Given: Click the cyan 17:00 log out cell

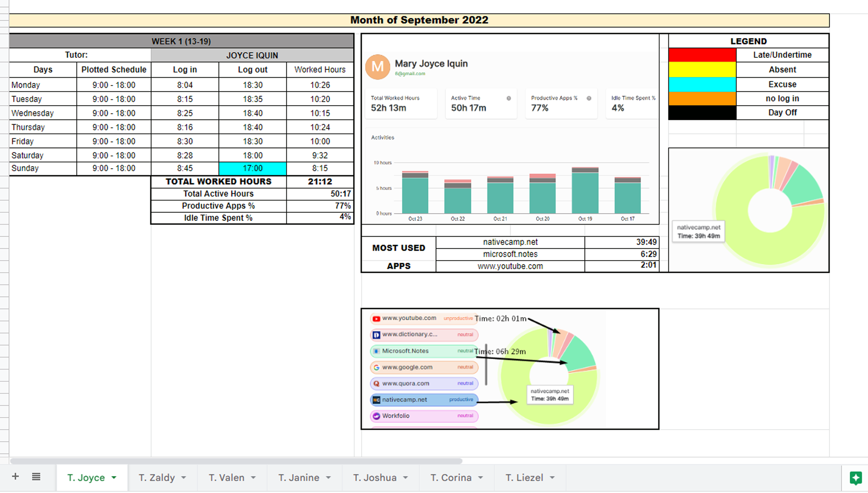Looking at the screenshot, I should click(x=253, y=169).
